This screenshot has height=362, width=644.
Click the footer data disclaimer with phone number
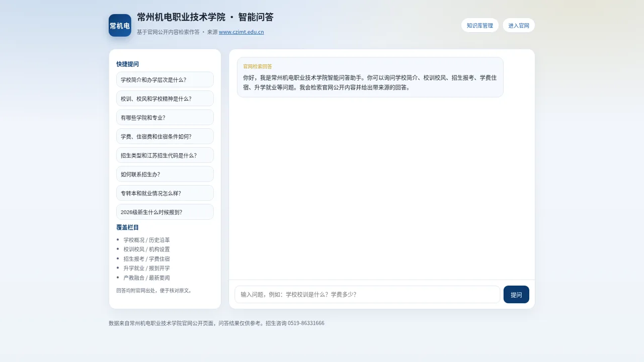216,323
